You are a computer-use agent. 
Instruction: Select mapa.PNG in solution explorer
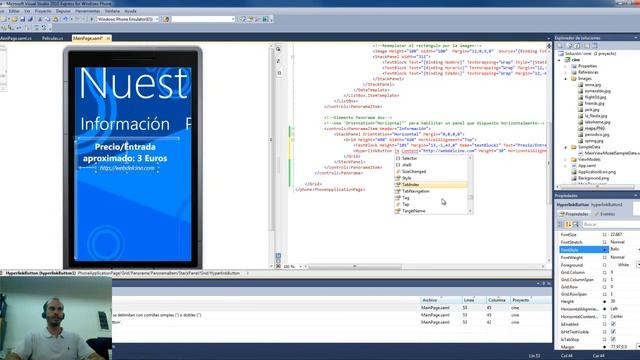(595, 128)
